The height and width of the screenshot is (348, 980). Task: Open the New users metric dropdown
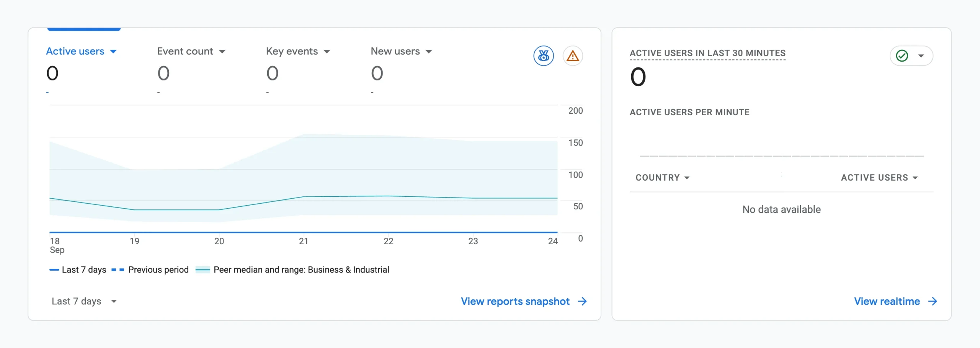(x=402, y=51)
